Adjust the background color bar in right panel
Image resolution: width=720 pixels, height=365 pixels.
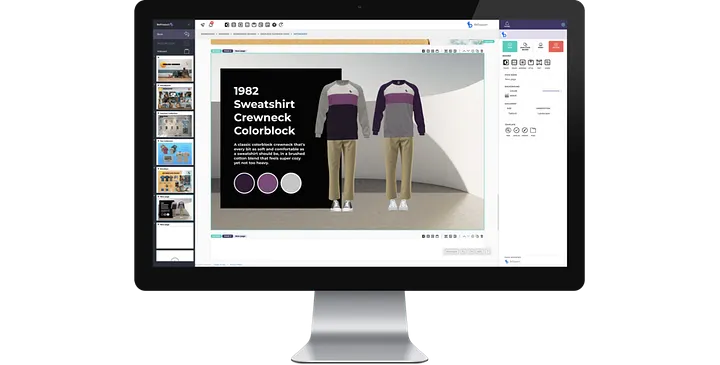click(x=551, y=91)
